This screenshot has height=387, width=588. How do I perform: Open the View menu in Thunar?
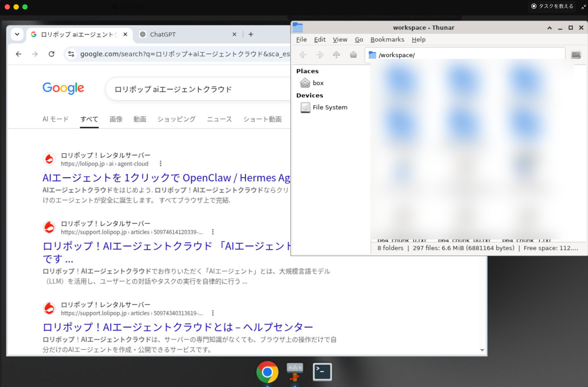point(340,40)
